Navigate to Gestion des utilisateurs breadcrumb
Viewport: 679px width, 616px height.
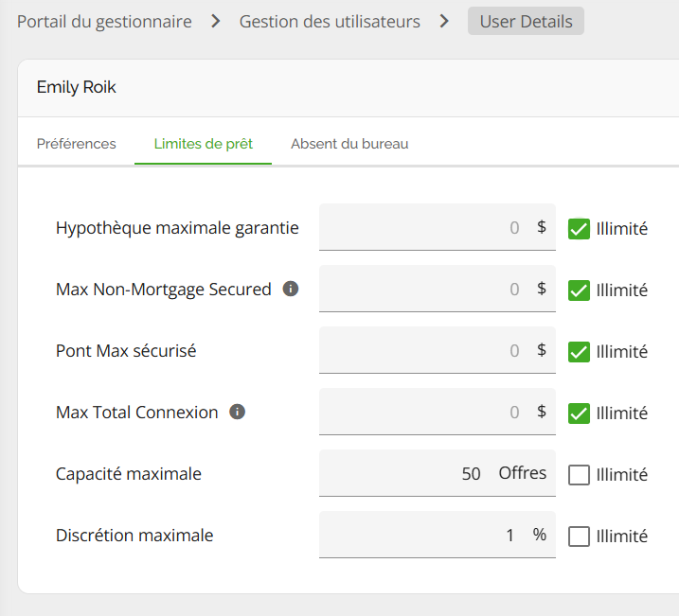pyautogui.click(x=330, y=21)
